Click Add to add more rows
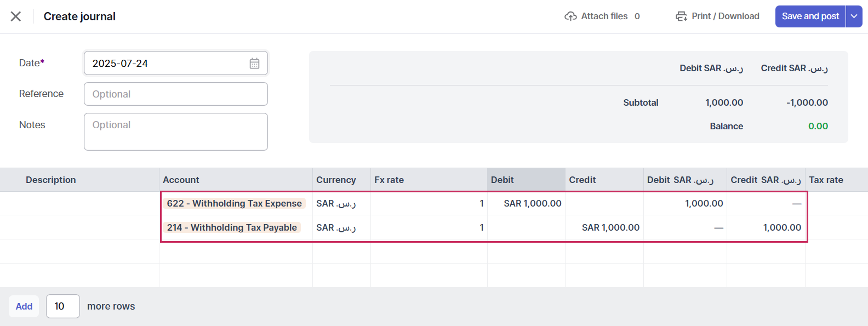 [24, 306]
